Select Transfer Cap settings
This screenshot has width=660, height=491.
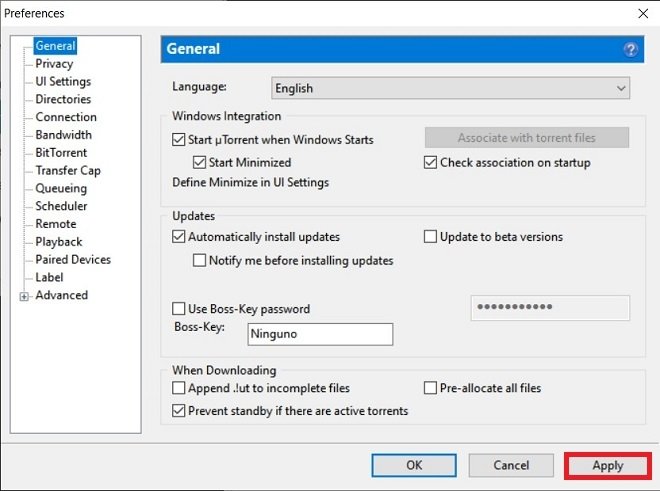68,170
